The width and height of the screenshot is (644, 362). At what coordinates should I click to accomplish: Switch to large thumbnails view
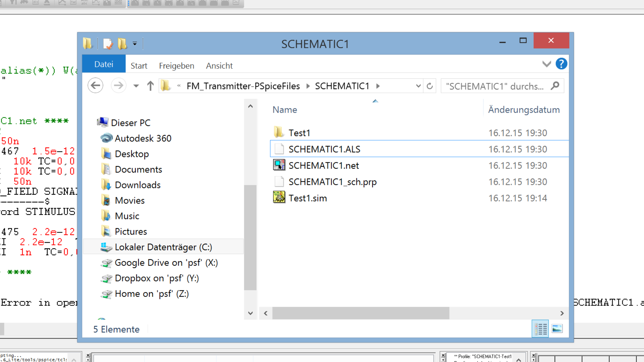(557, 329)
